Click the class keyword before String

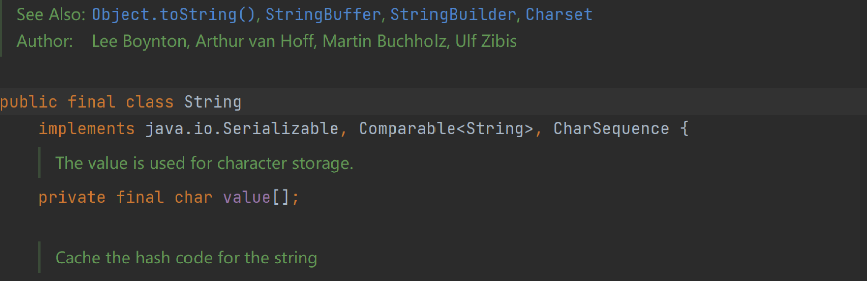click(150, 102)
